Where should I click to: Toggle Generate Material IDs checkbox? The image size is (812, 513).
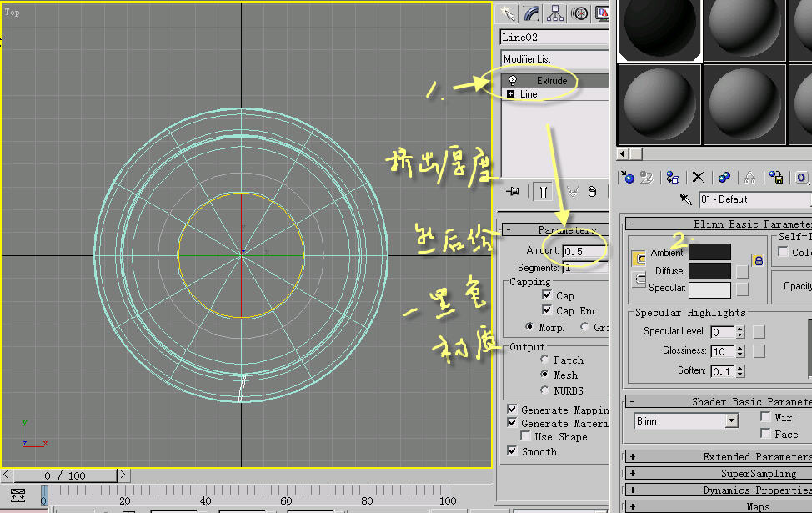pyautogui.click(x=512, y=422)
